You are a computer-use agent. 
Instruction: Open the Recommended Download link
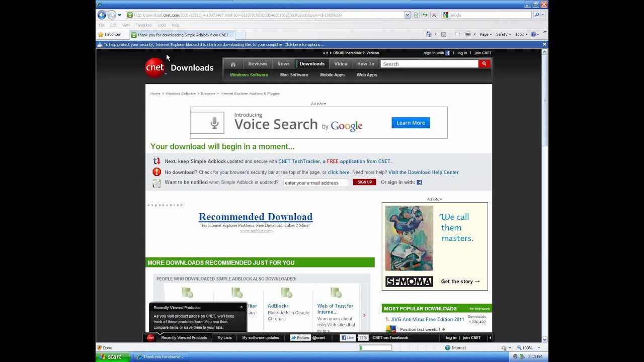click(256, 217)
